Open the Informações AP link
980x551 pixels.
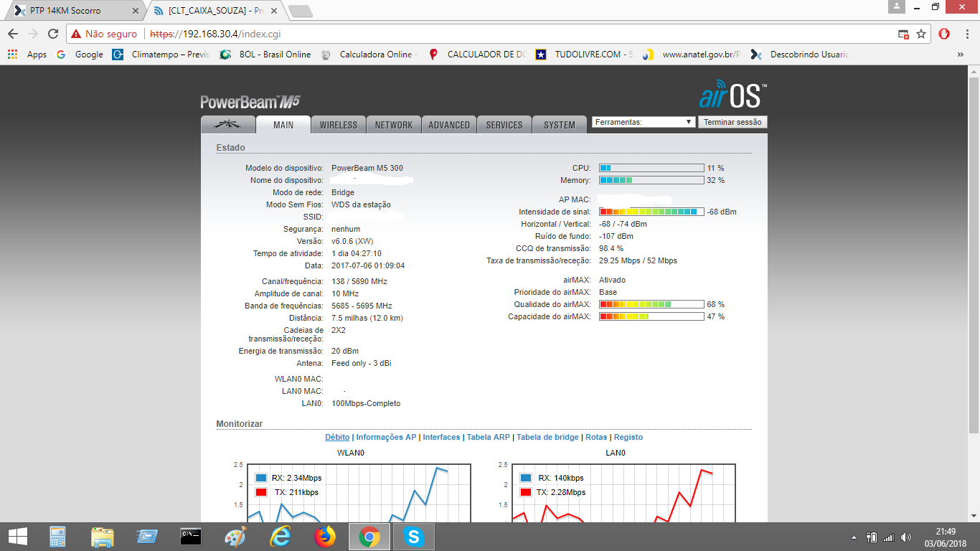386,437
